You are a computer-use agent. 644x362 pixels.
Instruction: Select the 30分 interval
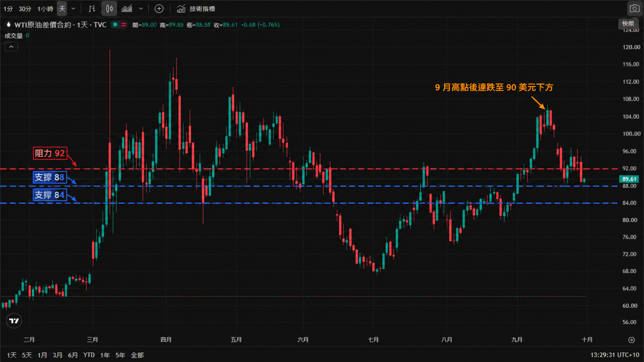click(x=25, y=9)
